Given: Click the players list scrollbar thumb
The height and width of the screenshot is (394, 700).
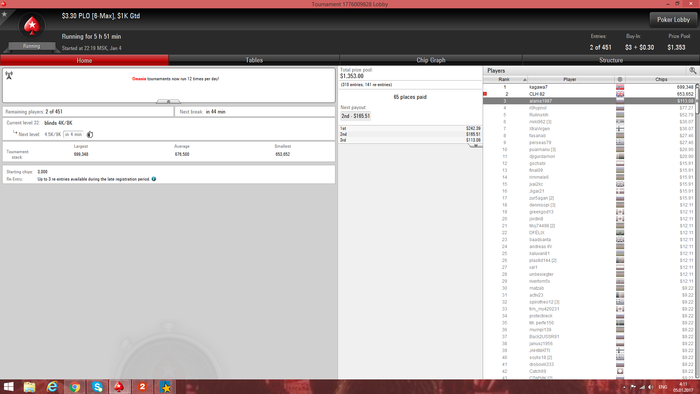Looking at the screenshot, I should click(x=697, y=101).
